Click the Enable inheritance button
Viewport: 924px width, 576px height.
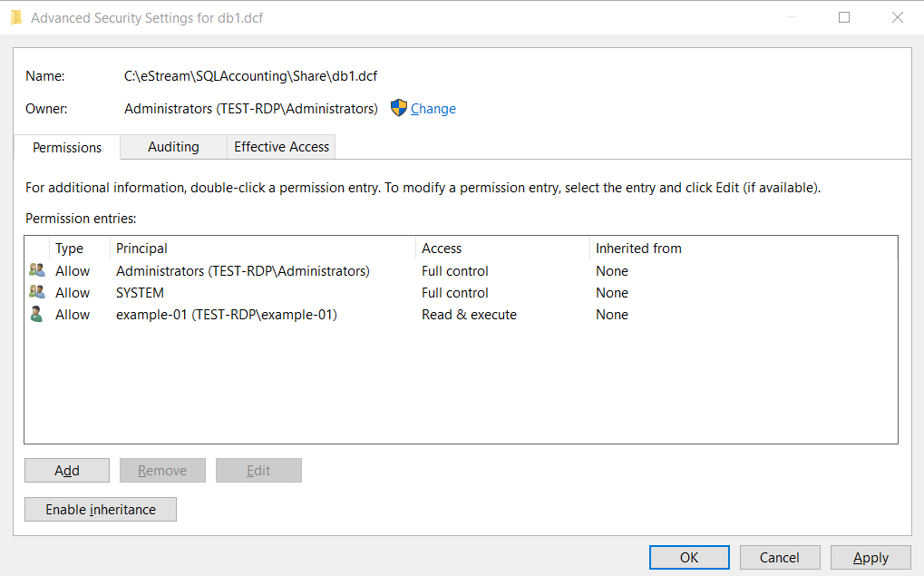(101, 510)
